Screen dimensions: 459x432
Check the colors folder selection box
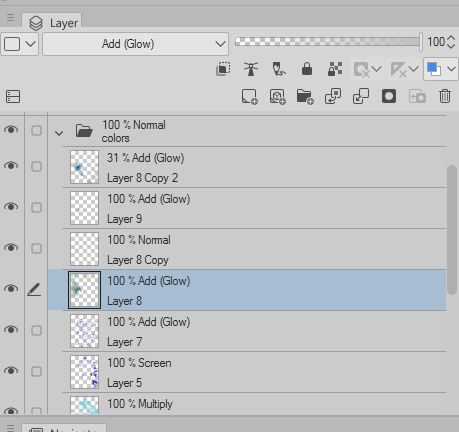point(36,130)
